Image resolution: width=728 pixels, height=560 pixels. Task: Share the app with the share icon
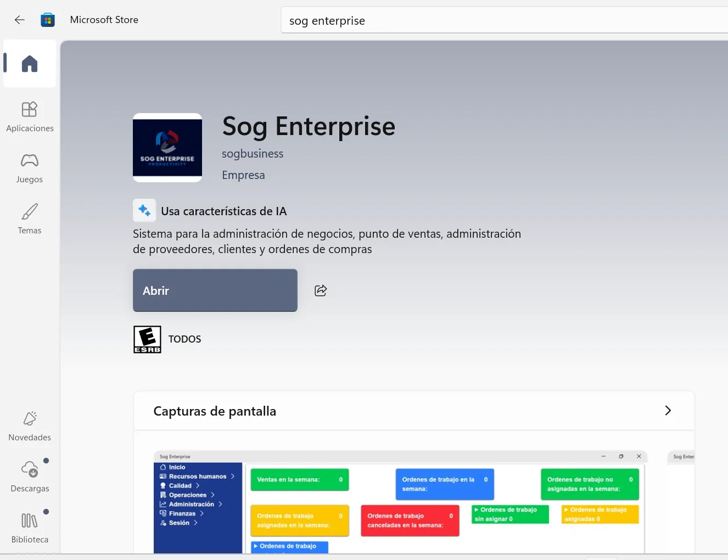(x=321, y=290)
